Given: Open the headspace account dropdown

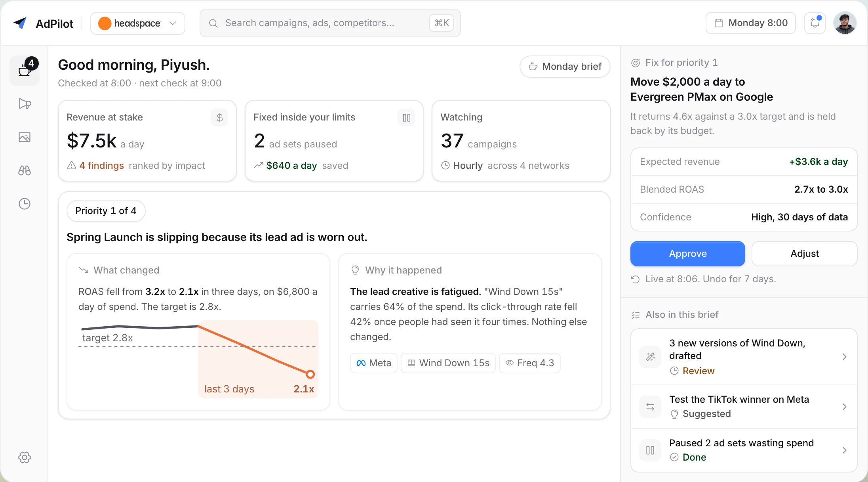Looking at the screenshot, I should coord(138,23).
